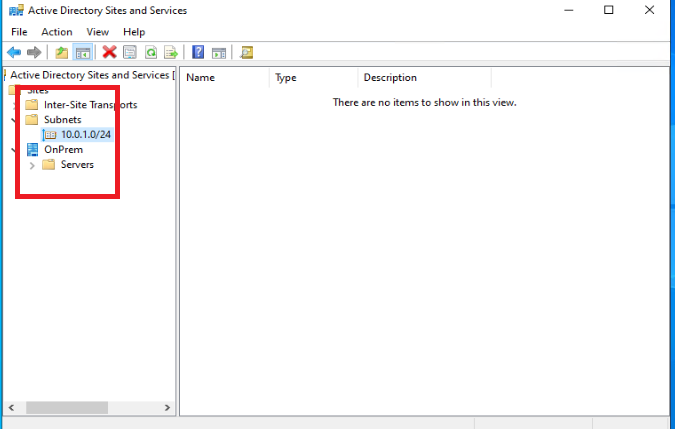Open the File menu
This screenshot has width=675, height=429.
point(19,32)
